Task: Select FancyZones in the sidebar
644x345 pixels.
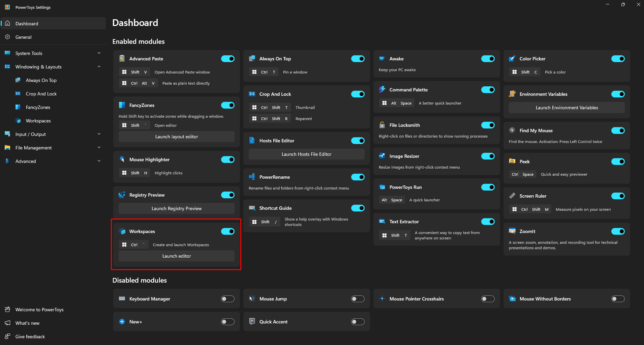Action: point(53,107)
